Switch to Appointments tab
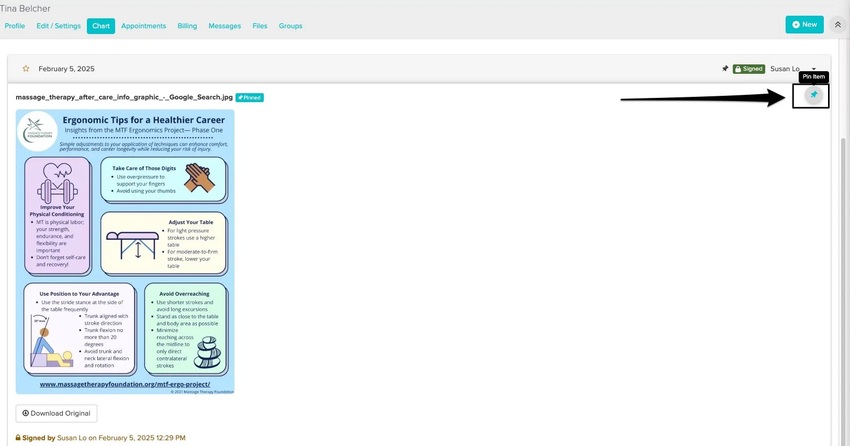 tap(144, 26)
